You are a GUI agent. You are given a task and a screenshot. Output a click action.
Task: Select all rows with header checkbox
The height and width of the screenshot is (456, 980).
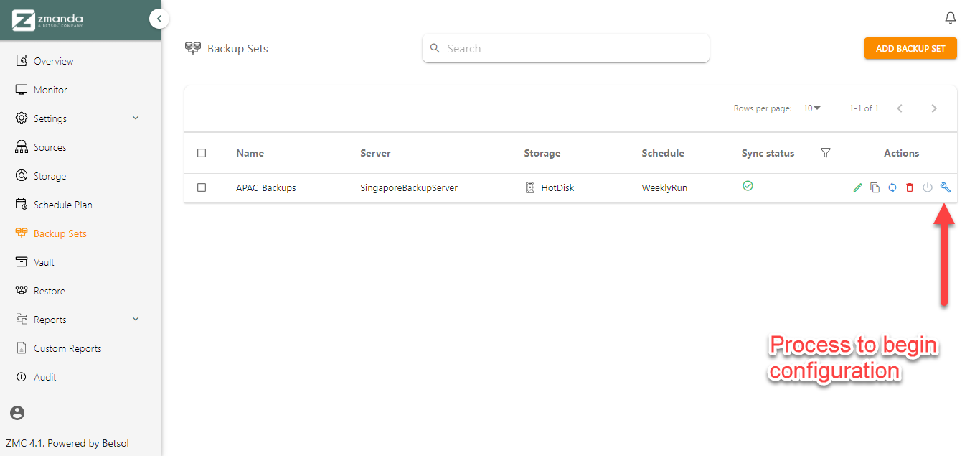[202, 153]
